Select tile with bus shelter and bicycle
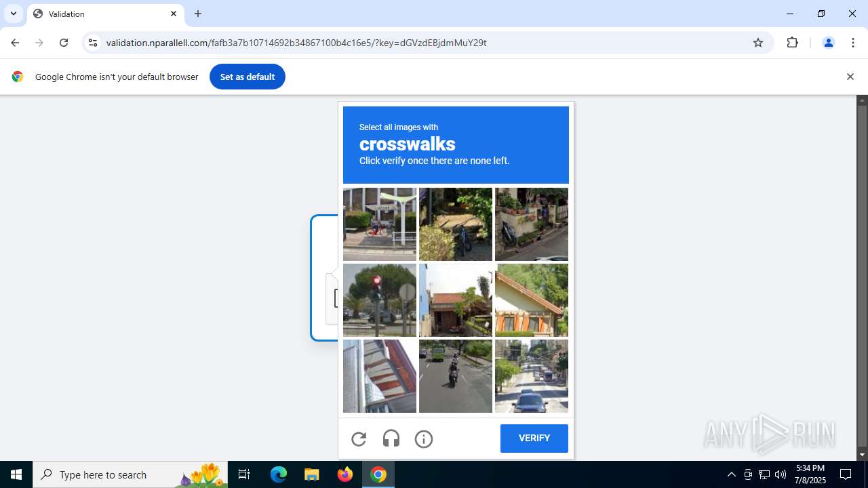Screen dimensions: 868x488 (380, 224)
